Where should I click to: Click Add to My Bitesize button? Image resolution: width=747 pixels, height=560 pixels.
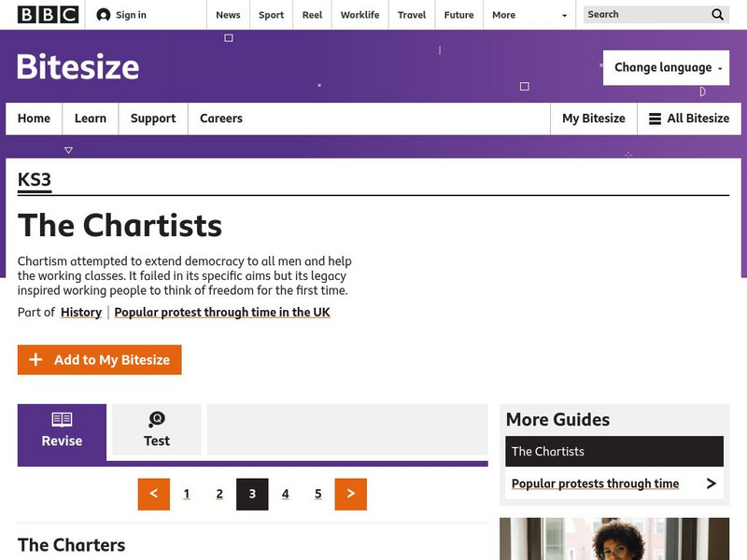point(99,360)
